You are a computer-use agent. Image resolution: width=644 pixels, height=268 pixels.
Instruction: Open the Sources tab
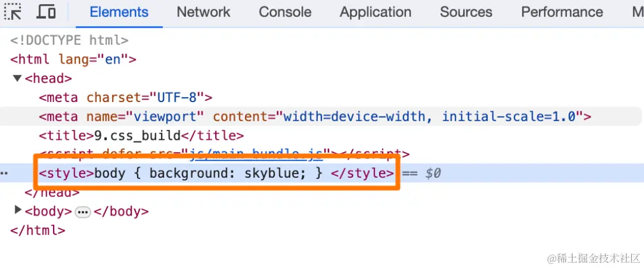(466, 12)
